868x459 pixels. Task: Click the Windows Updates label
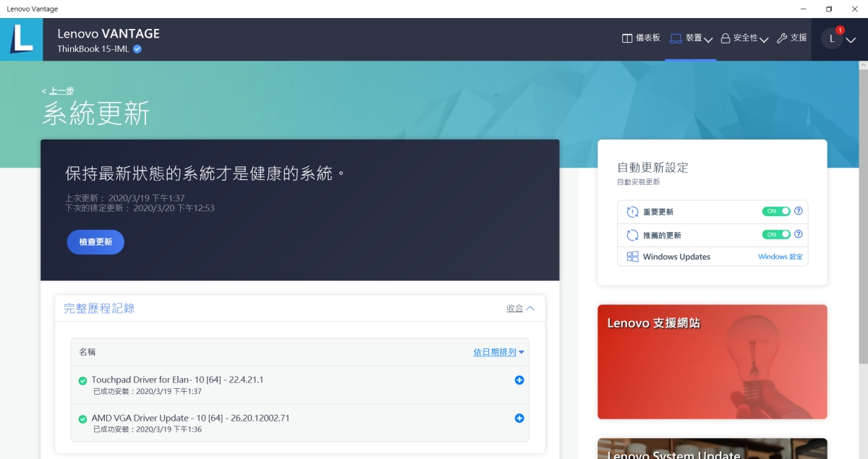click(676, 257)
